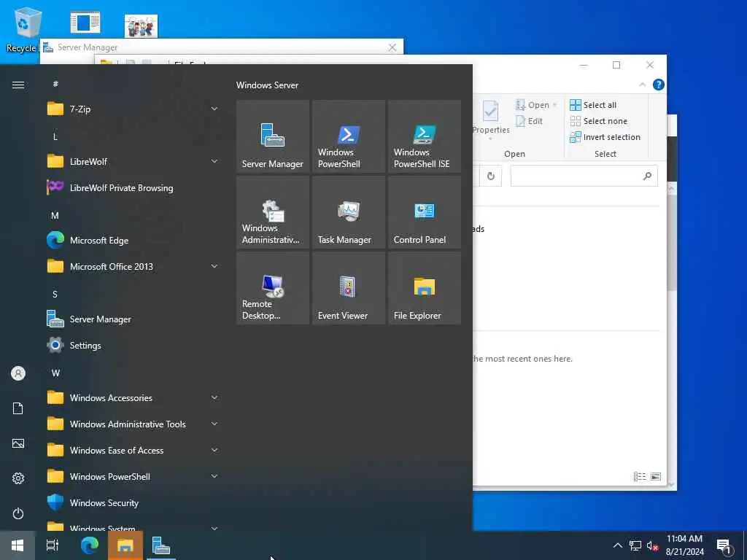The width and height of the screenshot is (747, 560).
Task: Open the Control Panel tile
Action: tap(424, 212)
